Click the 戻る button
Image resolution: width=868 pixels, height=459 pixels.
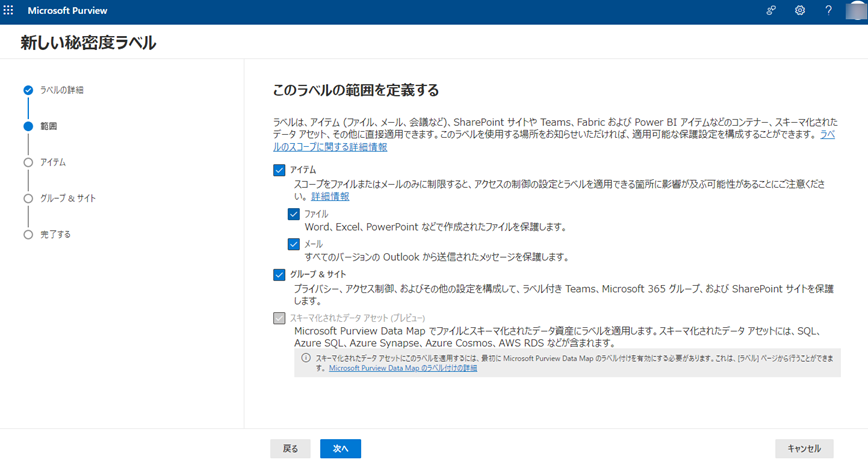290,449
